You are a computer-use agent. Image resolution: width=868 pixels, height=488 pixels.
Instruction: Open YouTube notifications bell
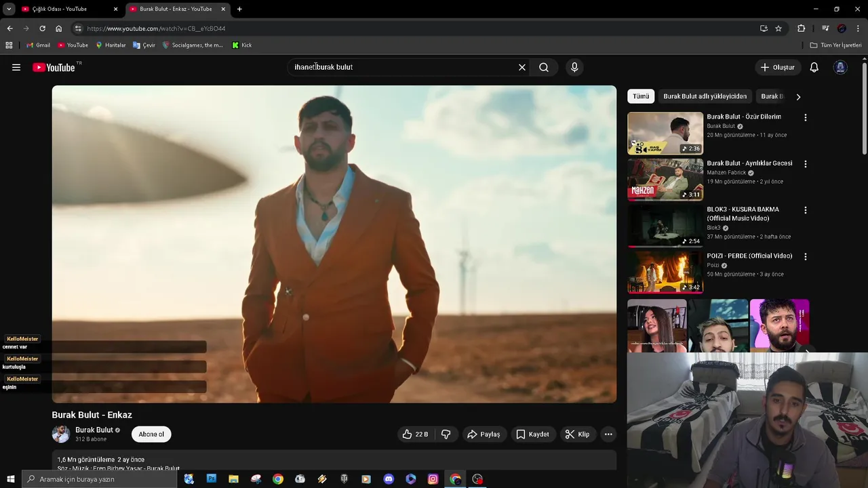click(x=814, y=67)
